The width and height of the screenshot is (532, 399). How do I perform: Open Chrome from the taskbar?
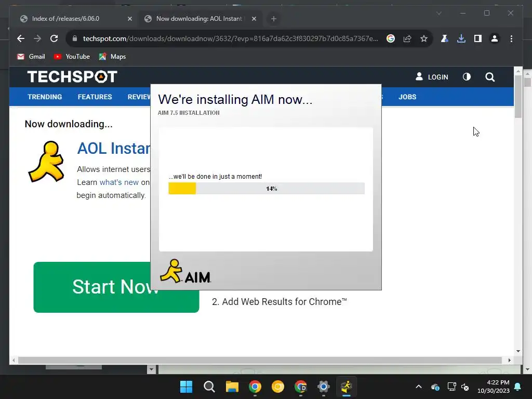click(x=255, y=387)
